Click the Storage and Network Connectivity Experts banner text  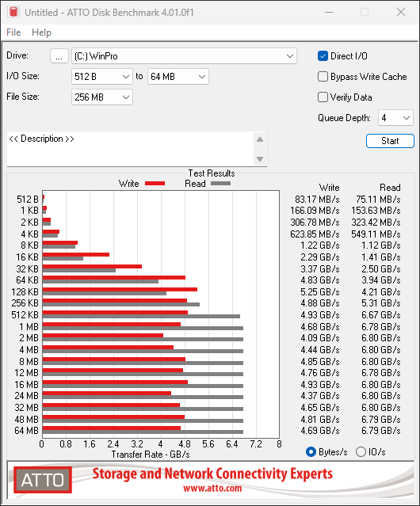212,474
